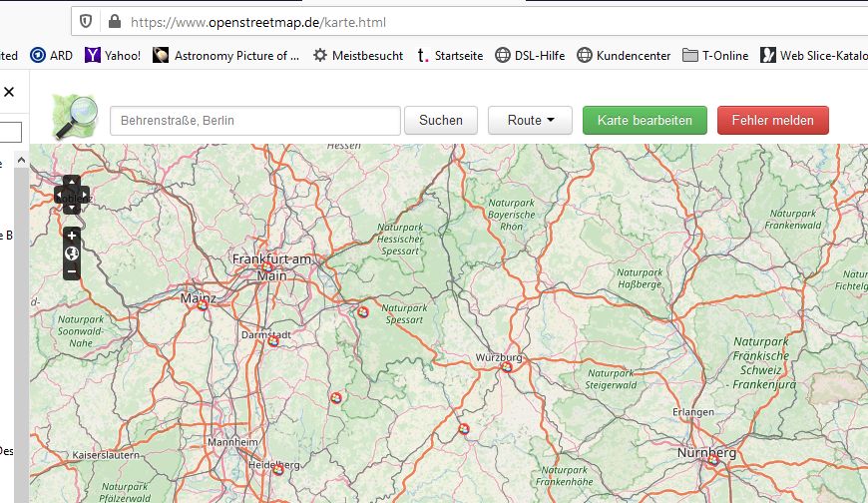Open the T-Online bookmarks folder

[x=715, y=56]
